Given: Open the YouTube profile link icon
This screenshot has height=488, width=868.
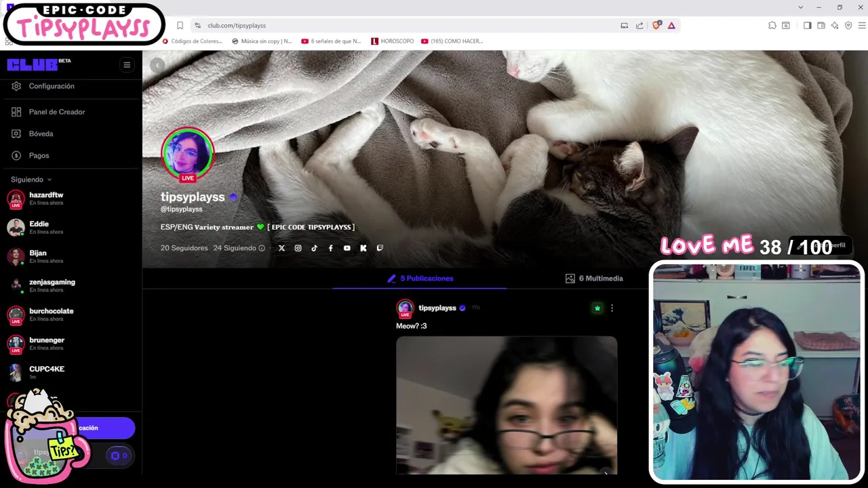Looking at the screenshot, I should [x=347, y=248].
